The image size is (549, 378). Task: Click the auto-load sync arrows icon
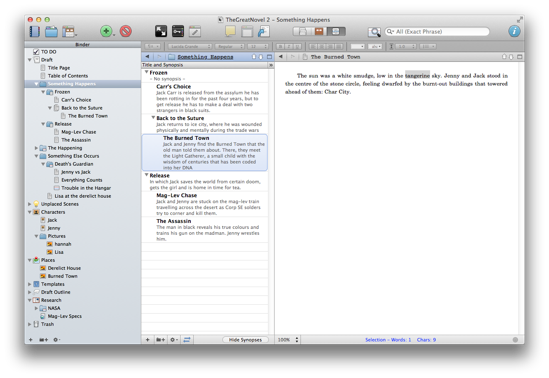(187, 340)
